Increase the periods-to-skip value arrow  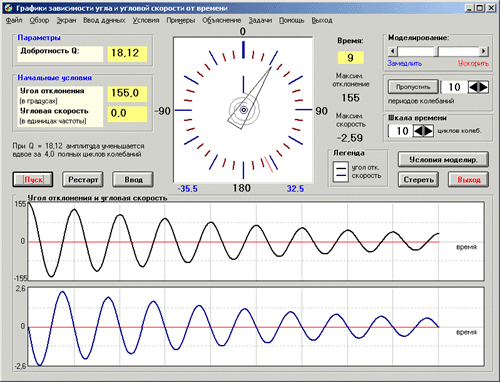point(483,87)
